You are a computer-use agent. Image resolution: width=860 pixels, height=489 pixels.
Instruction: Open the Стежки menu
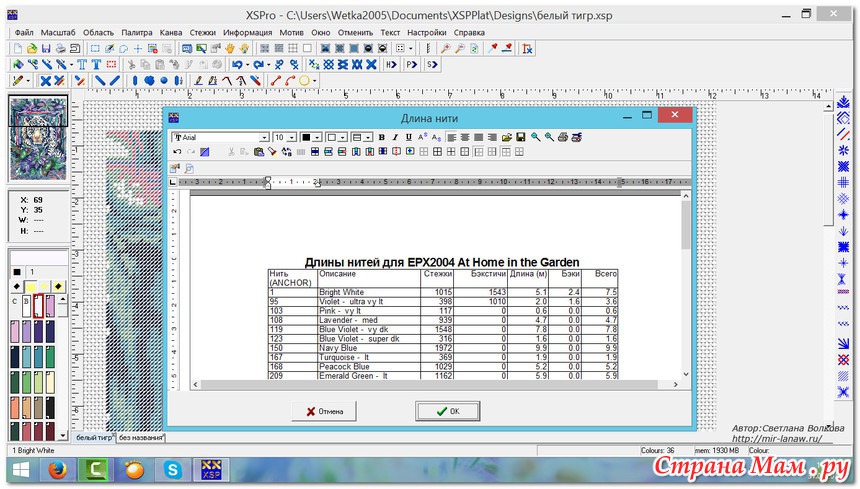pos(203,32)
